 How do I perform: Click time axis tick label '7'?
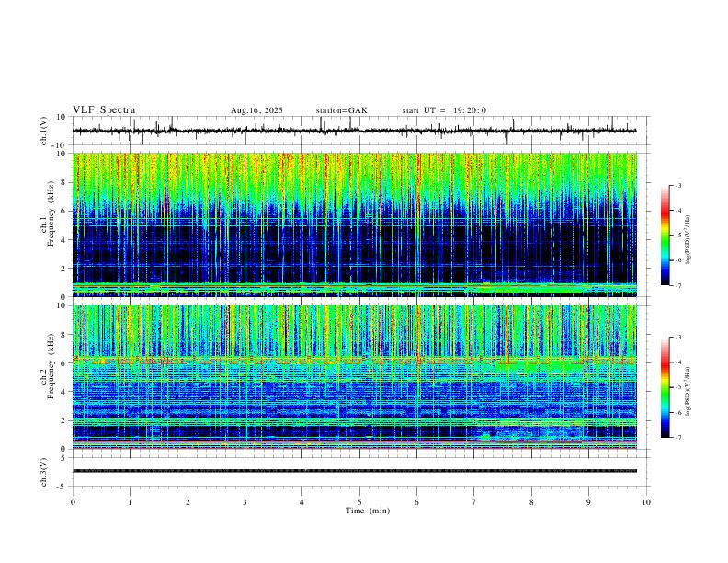[474, 502]
